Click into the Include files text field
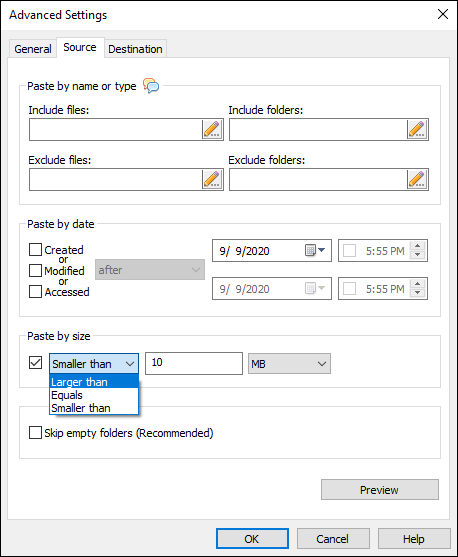 pos(116,129)
